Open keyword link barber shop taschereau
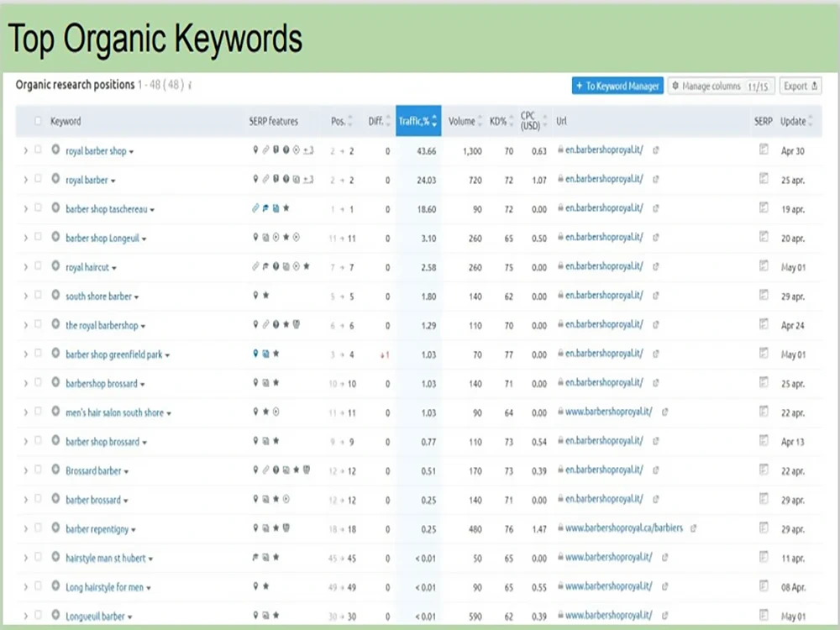 [x=107, y=209]
